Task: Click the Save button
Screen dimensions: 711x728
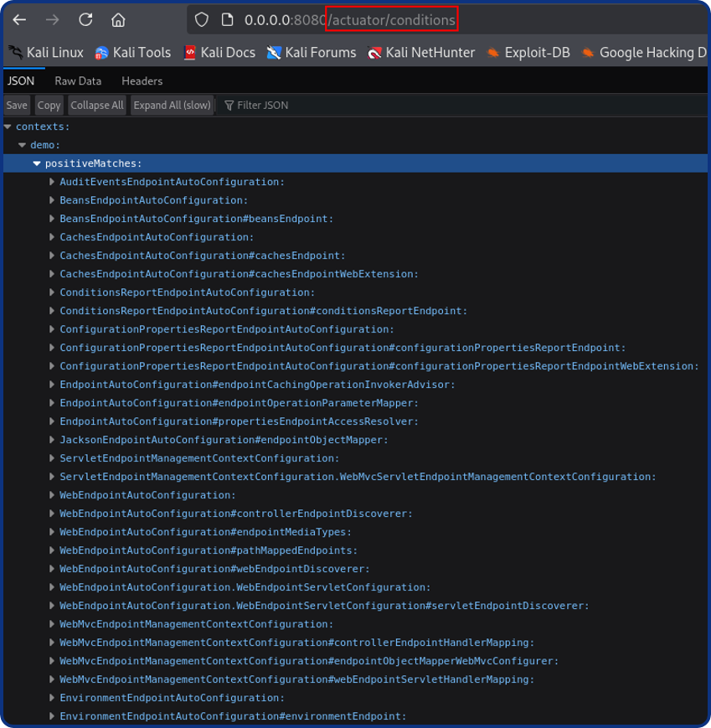Action: tap(16, 105)
